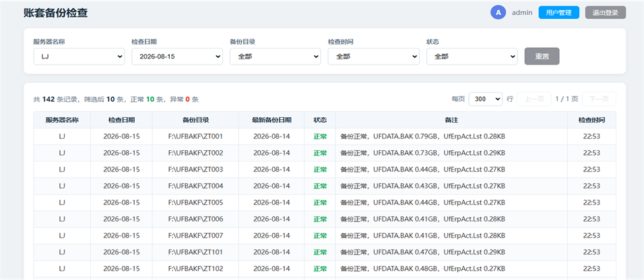Click the 服务器名称 column header
Viewport: 644px width, 280px height.
click(x=62, y=120)
